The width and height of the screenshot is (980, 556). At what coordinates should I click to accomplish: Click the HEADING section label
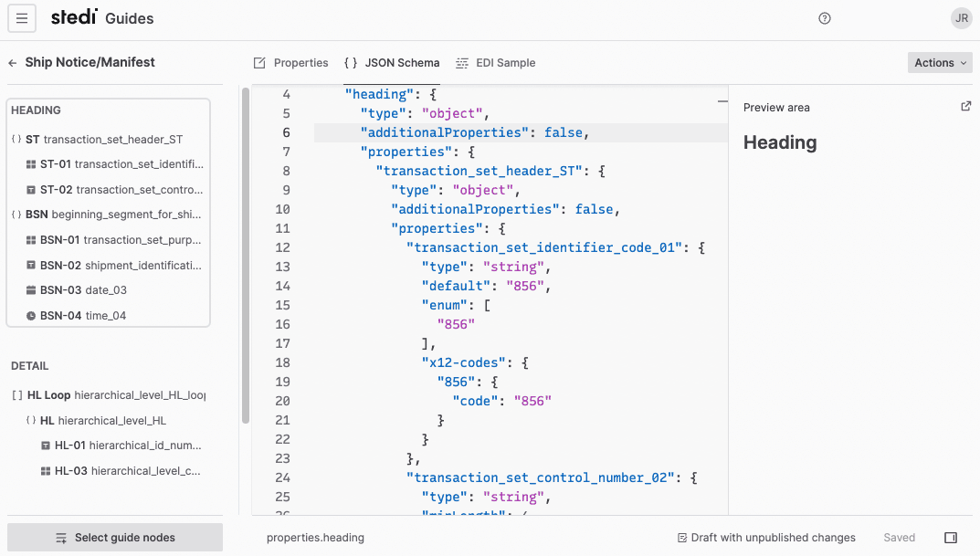[36, 110]
